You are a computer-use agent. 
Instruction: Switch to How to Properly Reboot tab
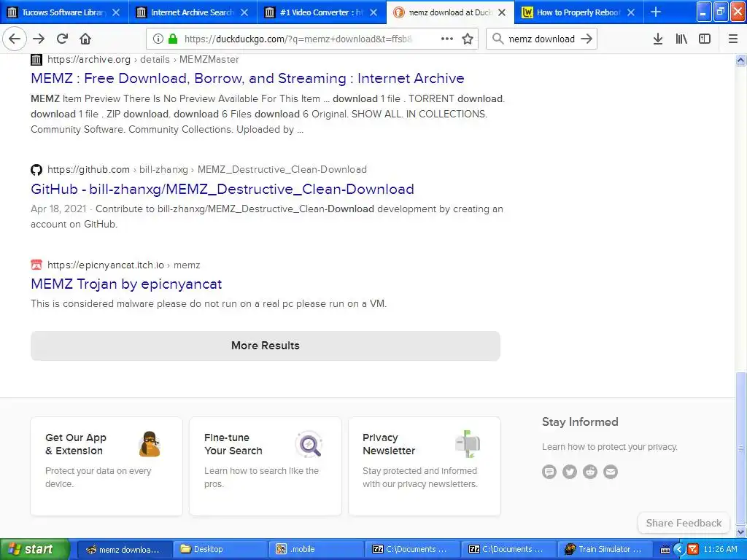(579, 12)
